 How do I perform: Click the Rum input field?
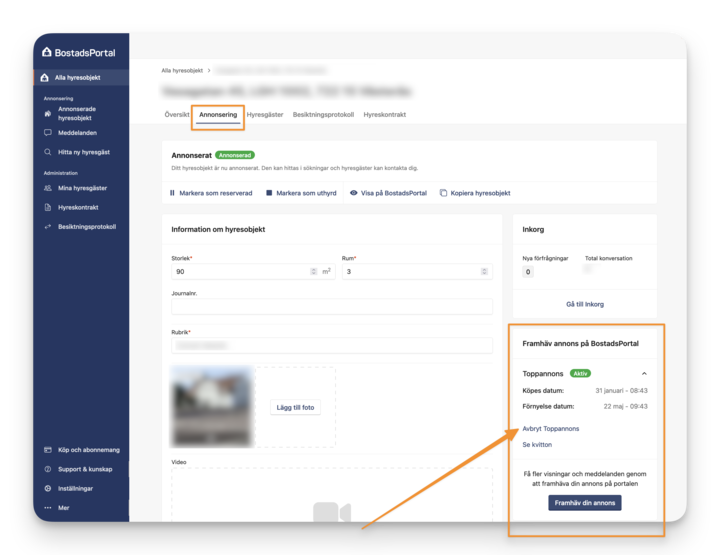point(417,271)
